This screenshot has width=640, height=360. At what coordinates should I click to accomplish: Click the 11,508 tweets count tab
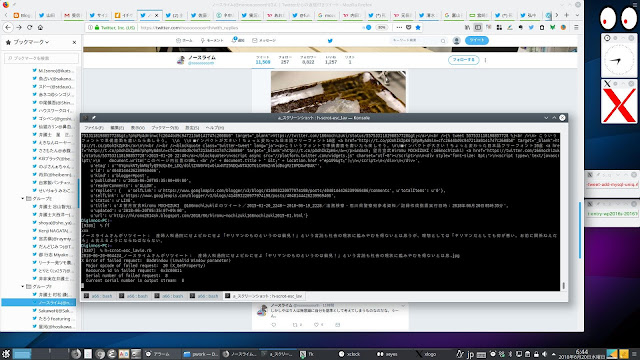(x=263, y=60)
